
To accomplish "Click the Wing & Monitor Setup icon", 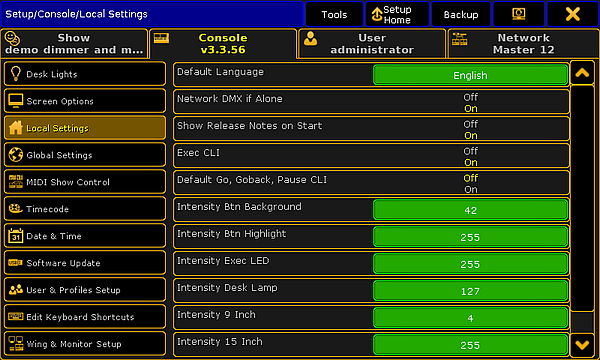I will 16,344.
